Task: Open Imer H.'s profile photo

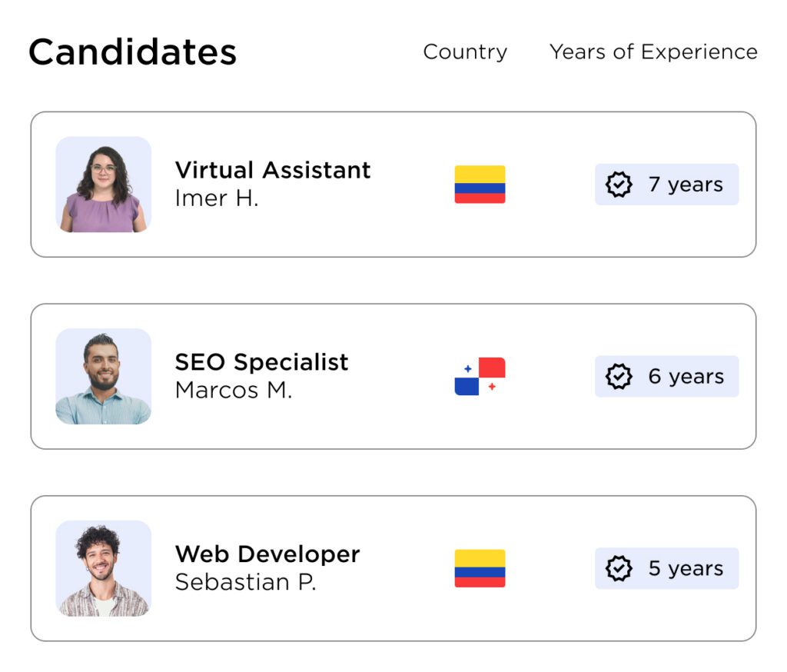Action: [104, 185]
